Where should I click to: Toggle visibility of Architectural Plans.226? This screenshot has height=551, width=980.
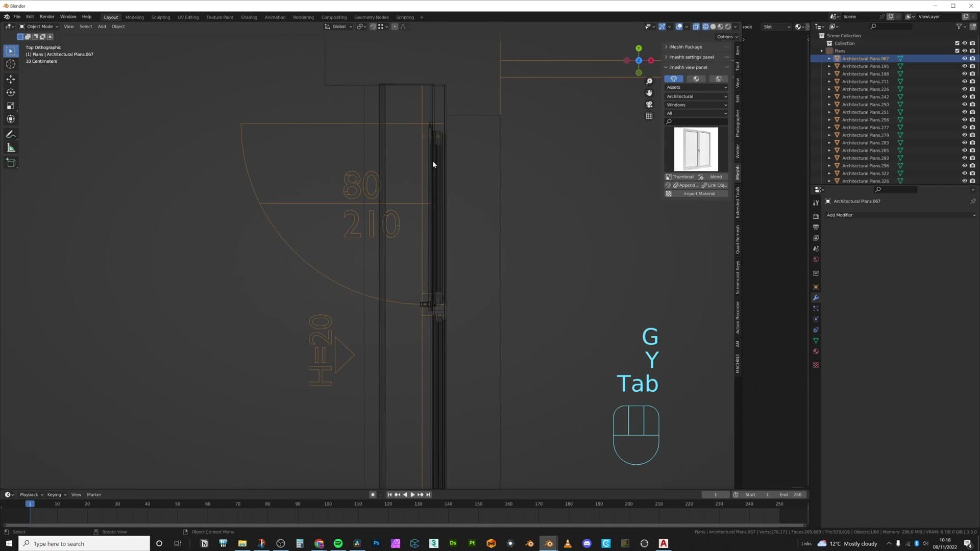tap(965, 89)
